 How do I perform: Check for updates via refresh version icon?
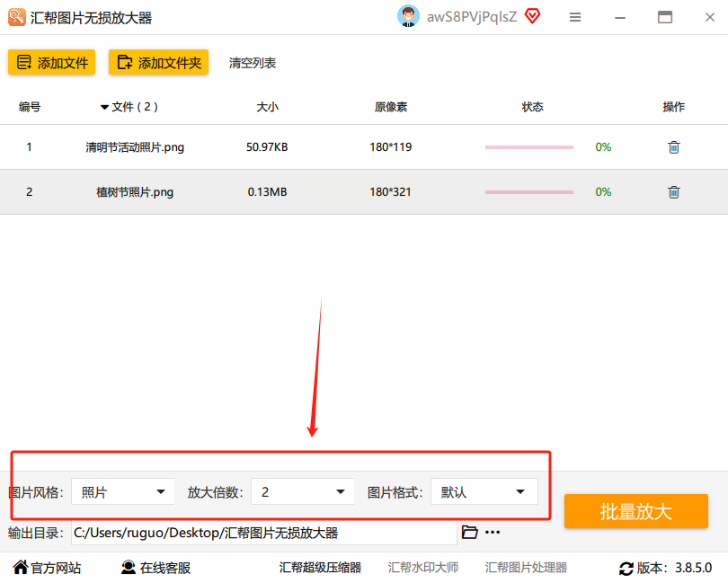click(626, 568)
